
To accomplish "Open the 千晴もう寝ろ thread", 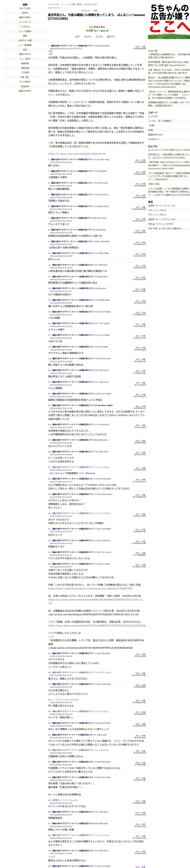I will (x=154, y=184).
